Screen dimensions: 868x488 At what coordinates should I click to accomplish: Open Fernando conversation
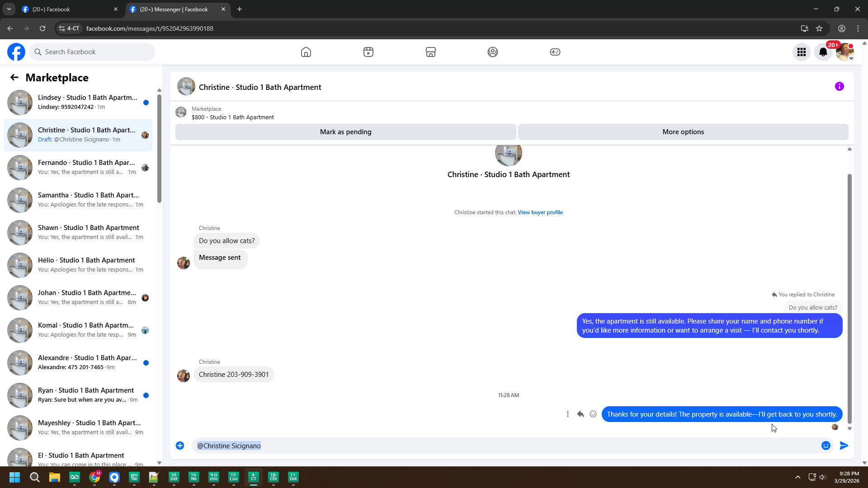(78, 168)
